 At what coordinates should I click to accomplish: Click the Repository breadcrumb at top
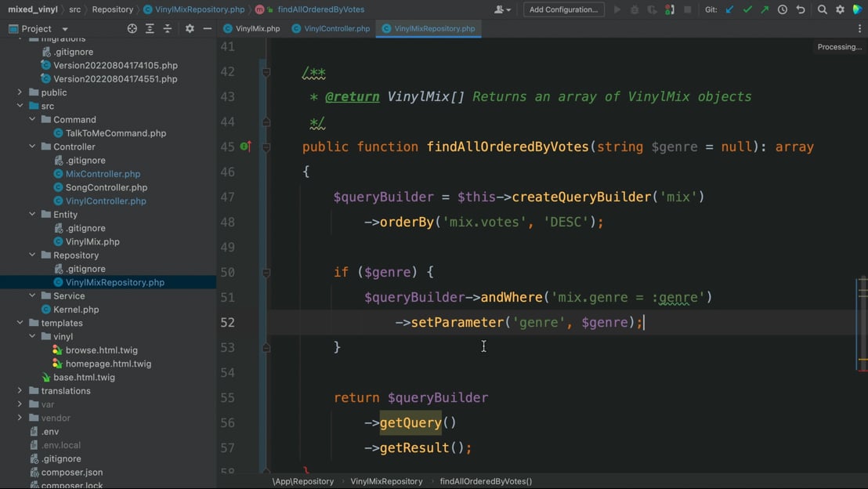112,9
